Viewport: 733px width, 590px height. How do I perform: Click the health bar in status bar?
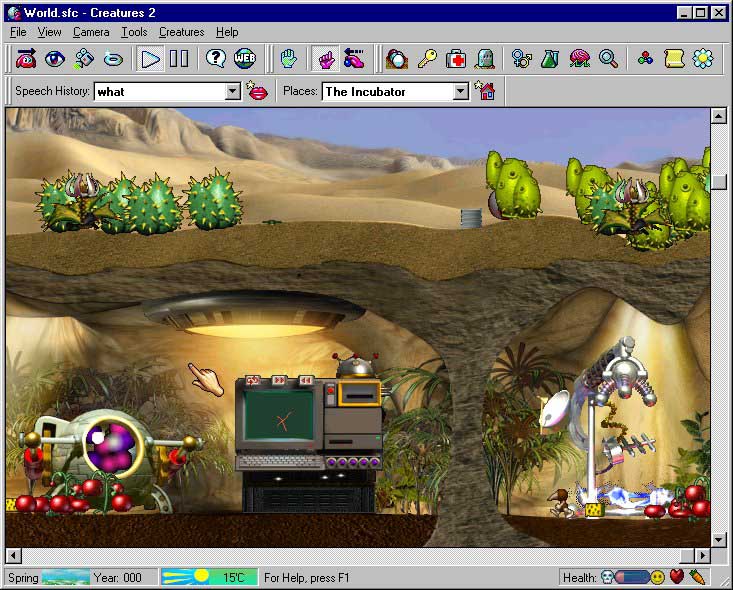pyautogui.click(x=632, y=577)
